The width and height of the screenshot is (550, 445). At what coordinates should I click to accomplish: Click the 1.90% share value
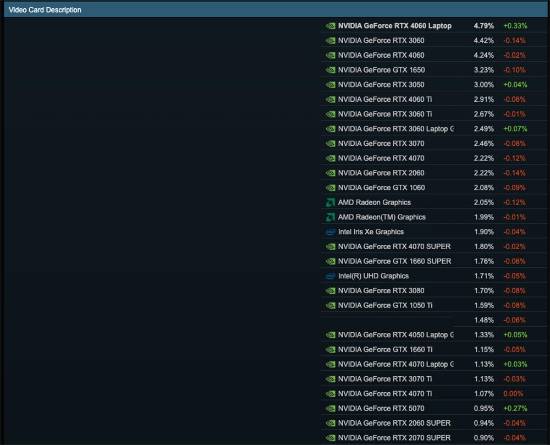pyautogui.click(x=484, y=232)
